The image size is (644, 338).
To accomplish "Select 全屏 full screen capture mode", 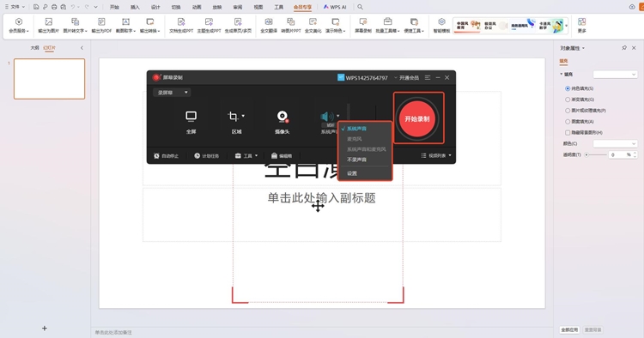I will 191,122.
